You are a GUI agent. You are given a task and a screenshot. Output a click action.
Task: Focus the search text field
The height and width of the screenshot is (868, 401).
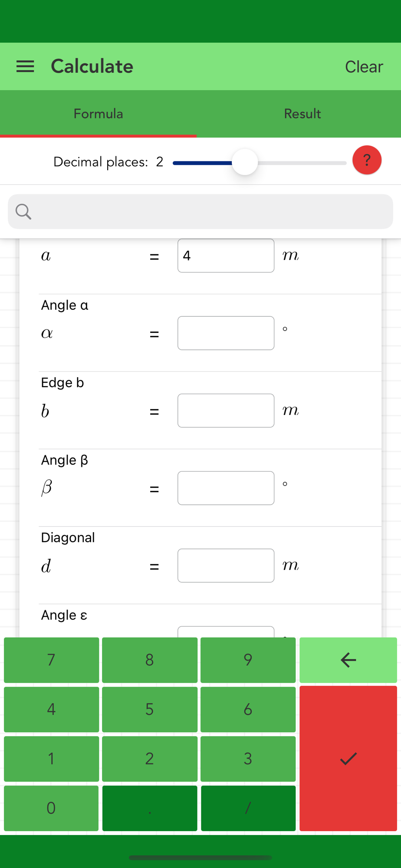(200, 212)
